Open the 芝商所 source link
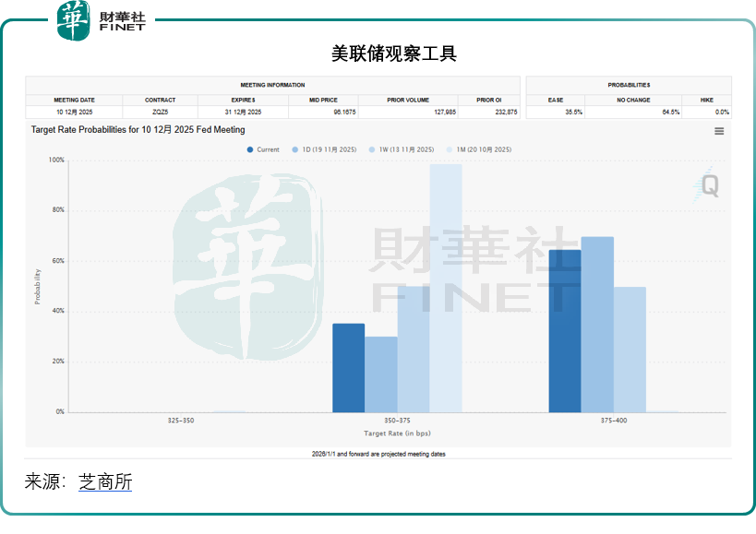The height and width of the screenshot is (534, 756). click(x=105, y=481)
